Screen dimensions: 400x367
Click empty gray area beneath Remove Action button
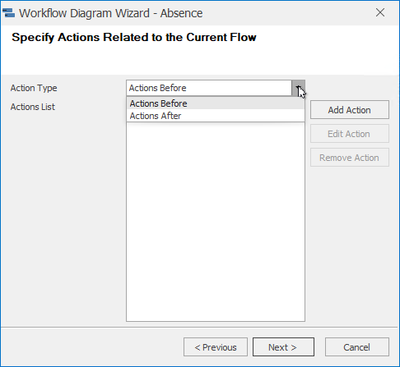pyautogui.click(x=350, y=243)
